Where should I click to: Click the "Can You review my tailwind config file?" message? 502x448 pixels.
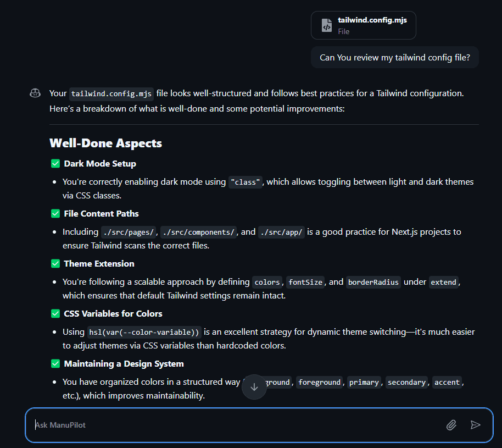click(x=394, y=57)
